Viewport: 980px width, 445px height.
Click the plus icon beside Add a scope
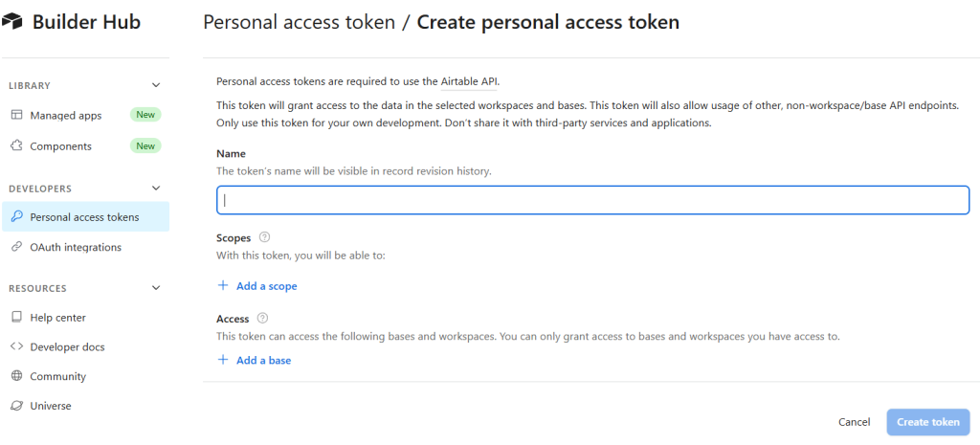coord(222,285)
